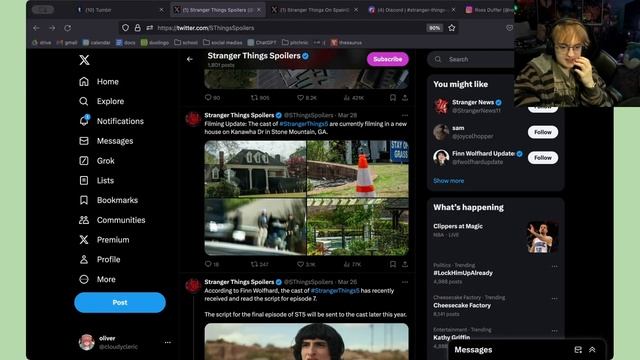The height and width of the screenshot is (360, 640).
Task: Open the Explore page
Action: (x=101, y=101)
